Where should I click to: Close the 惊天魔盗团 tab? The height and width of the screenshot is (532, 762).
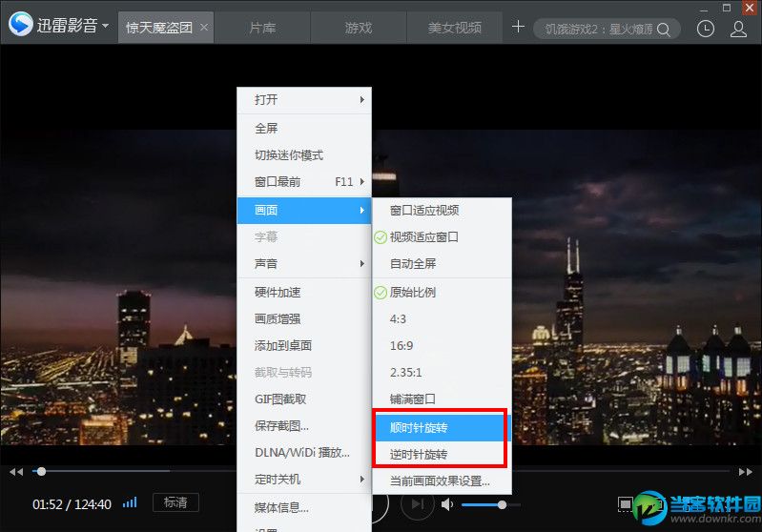pos(205,28)
